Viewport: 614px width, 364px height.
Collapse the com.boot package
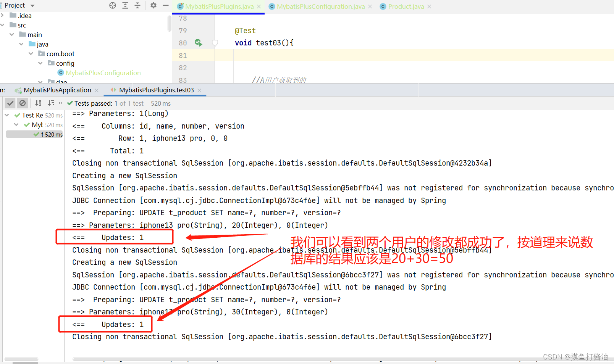pos(31,53)
